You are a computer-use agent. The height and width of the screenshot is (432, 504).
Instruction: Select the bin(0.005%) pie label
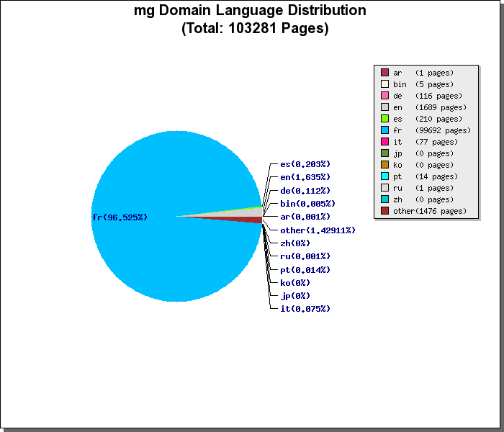click(308, 204)
